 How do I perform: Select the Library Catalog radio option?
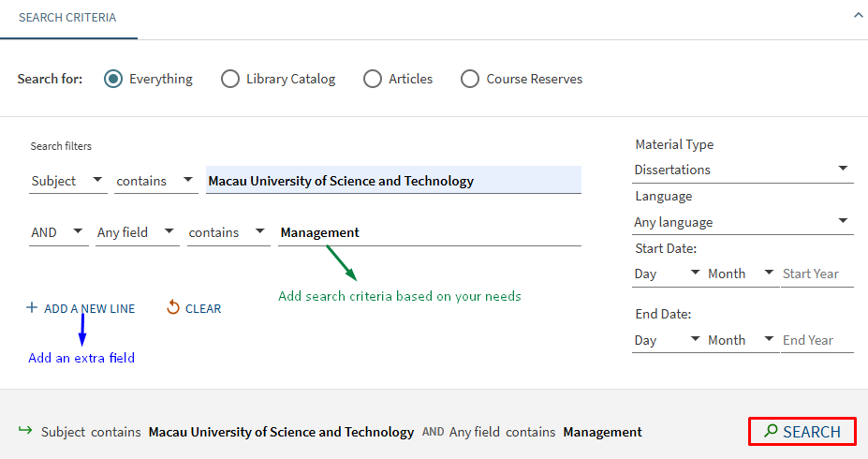pos(230,79)
